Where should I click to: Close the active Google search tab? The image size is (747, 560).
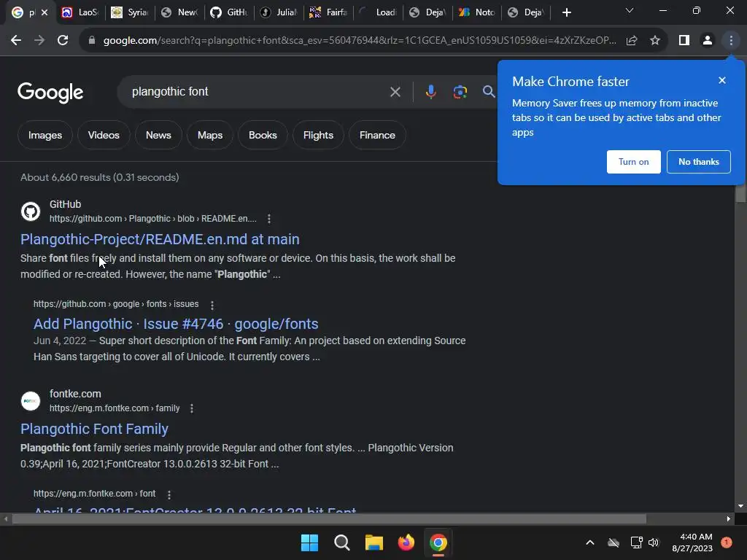coord(44,12)
